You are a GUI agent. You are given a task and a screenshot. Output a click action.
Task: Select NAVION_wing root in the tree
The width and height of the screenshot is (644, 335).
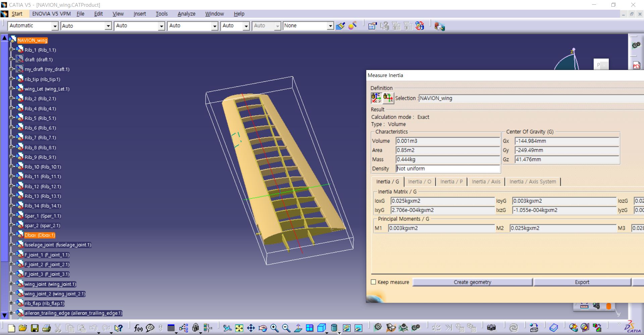tap(32, 40)
